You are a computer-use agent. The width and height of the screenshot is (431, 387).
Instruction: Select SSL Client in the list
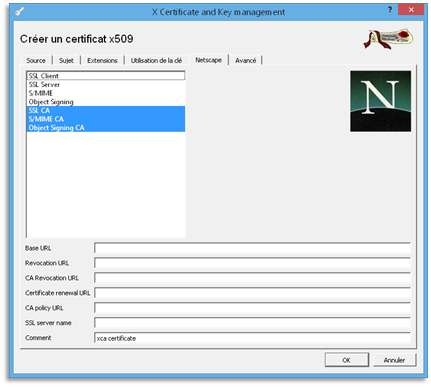(106, 76)
